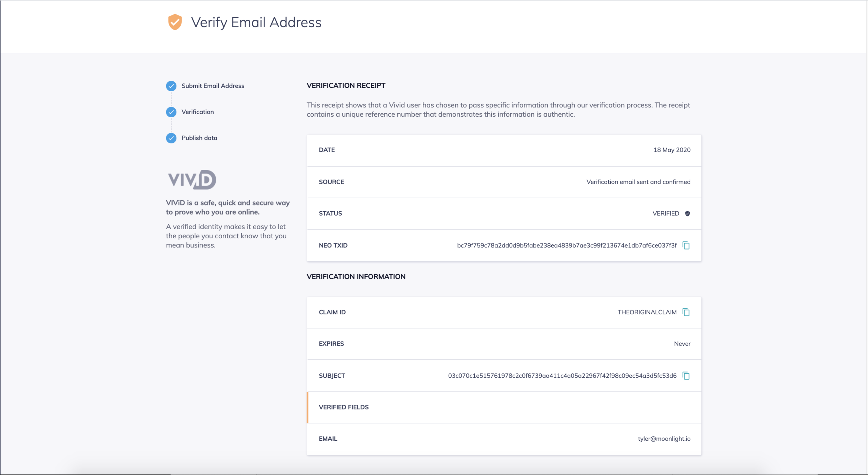Click the 18 May 2020 date value
The width and height of the screenshot is (868, 475).
tap(672, 150)
